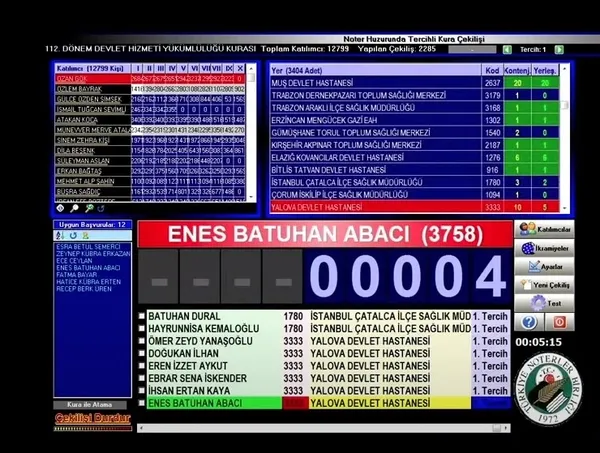This screenshot has height=453, width=600.
Task: Click right arrow of results horizontal scrollbar
Action: [x=507, y=428]
